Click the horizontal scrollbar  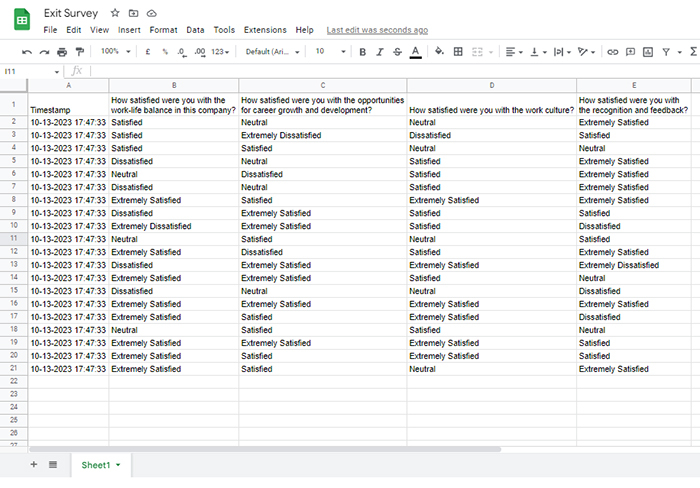(265, 449)
